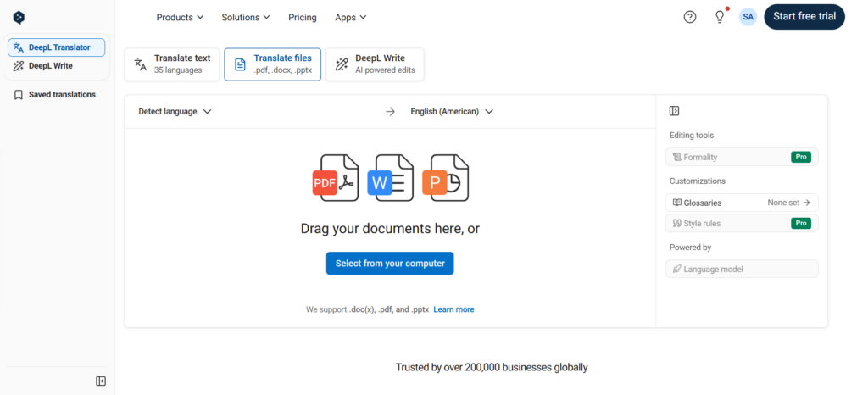Open the SA account avatar
Image resolution: width=868 pixels, height=395 pixels.
tap(748, 17)
